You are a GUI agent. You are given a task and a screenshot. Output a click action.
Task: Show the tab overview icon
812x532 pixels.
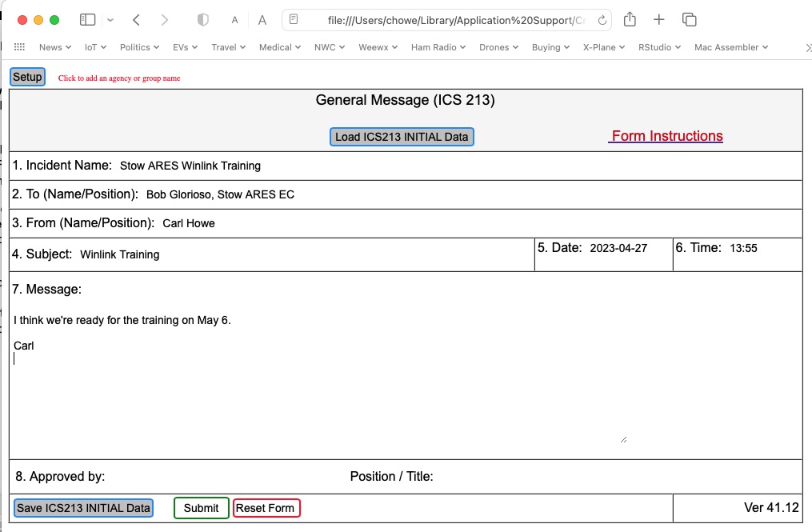[x=689, y=20]
